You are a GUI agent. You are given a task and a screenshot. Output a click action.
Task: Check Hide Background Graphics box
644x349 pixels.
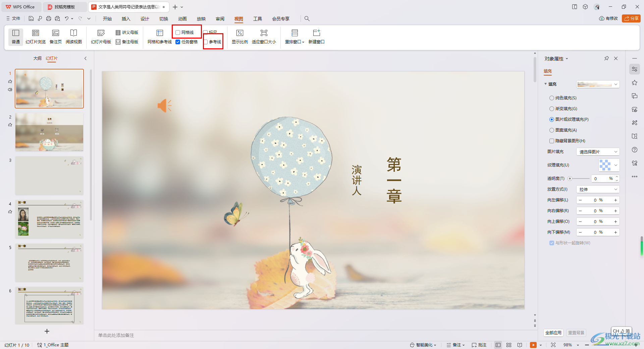pyautogui.click(x=552, y=141)
